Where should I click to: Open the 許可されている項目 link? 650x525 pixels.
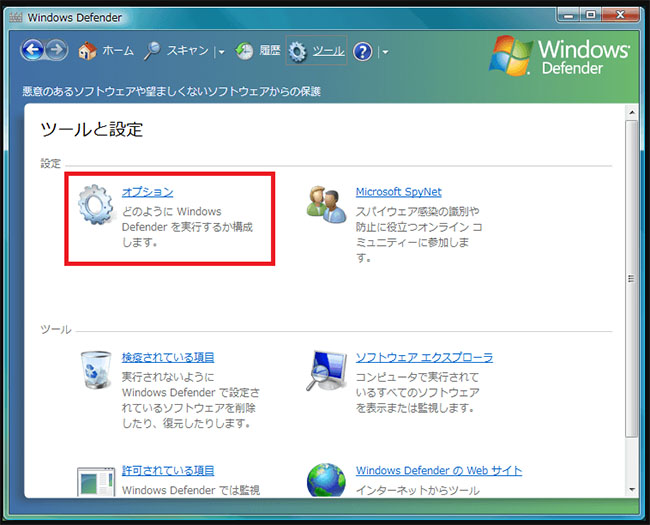pos(168,471)
